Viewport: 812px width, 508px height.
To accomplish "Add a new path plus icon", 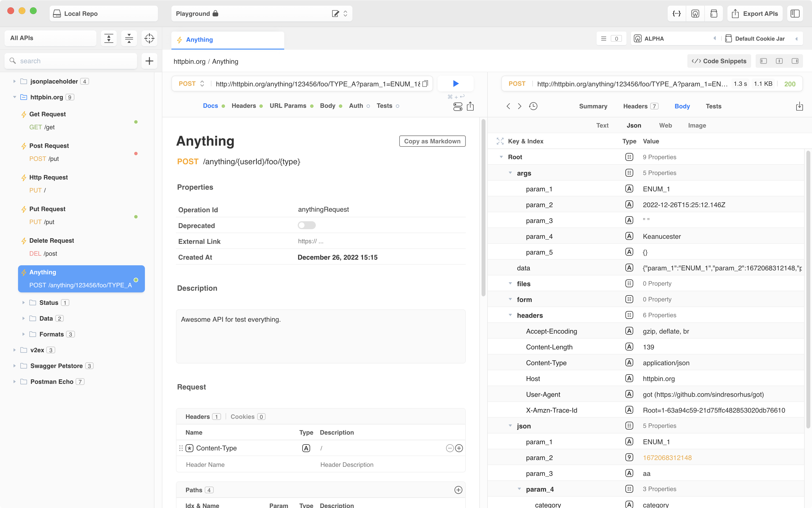I will pos(458,490).
